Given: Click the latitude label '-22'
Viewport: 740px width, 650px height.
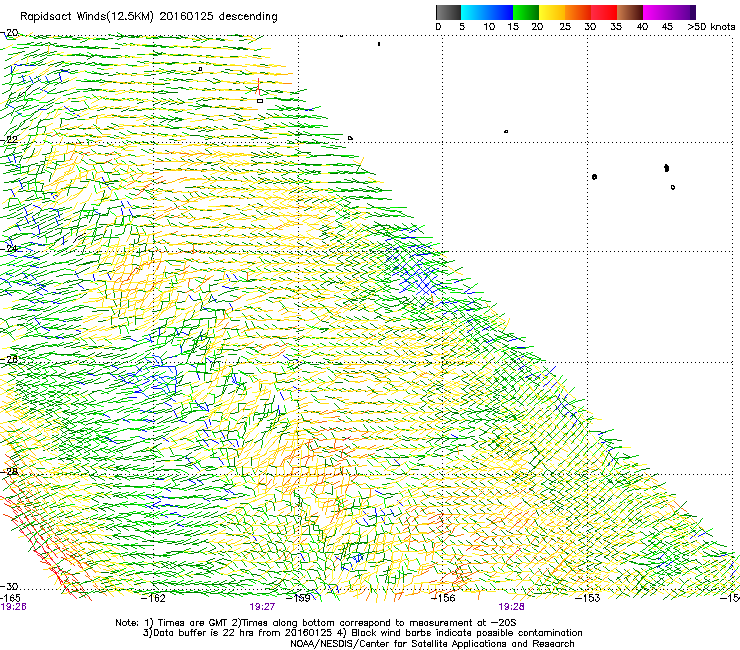Looking at the screenshot, I should tap(9, 140).
